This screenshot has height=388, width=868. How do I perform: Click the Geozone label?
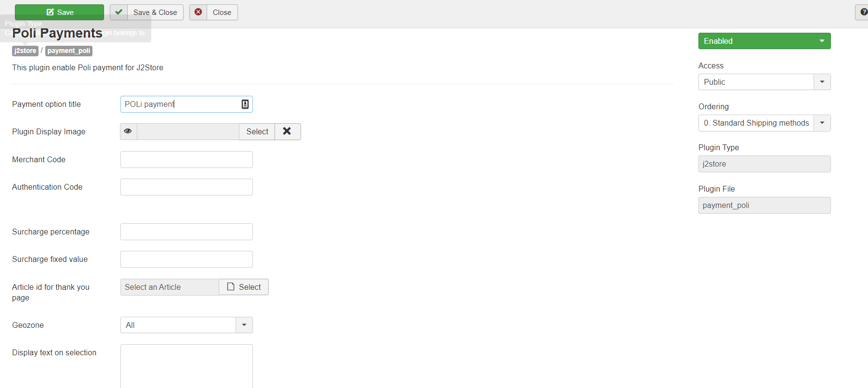pos(28,325)
